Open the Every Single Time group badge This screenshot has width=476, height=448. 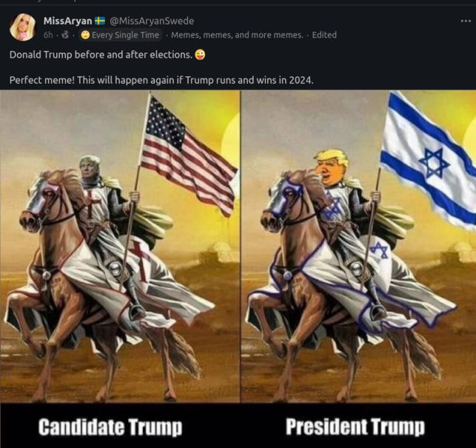(x=121, y=36)
